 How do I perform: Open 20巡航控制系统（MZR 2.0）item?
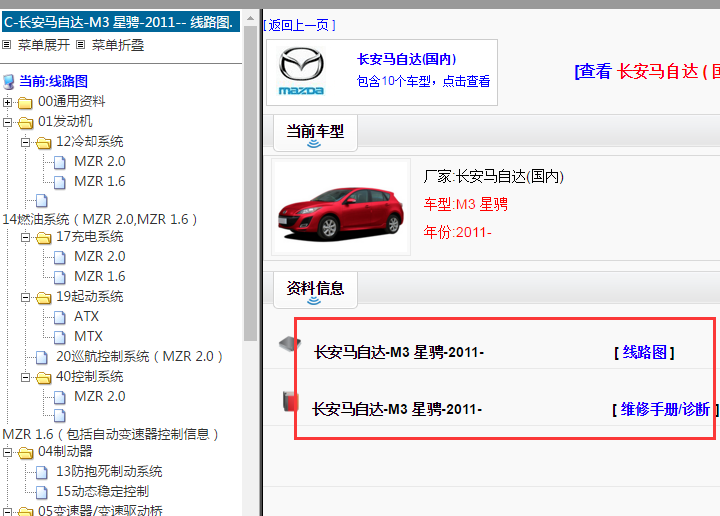140,357
